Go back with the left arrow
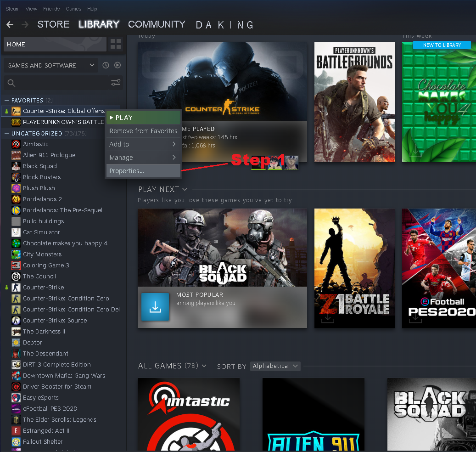Image resolution: width=476 pixels, height=452 pixels. 10,25
